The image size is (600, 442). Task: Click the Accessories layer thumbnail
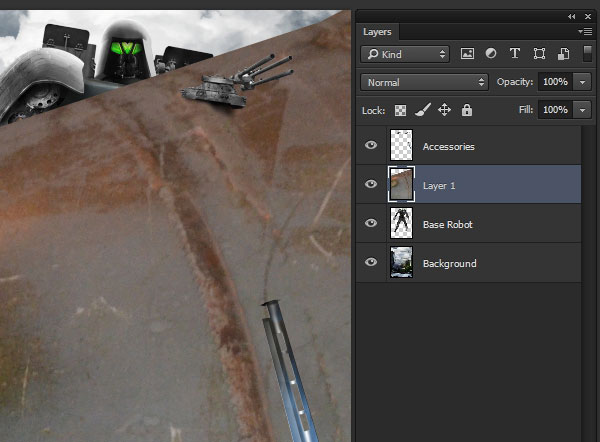click(401, 145)
